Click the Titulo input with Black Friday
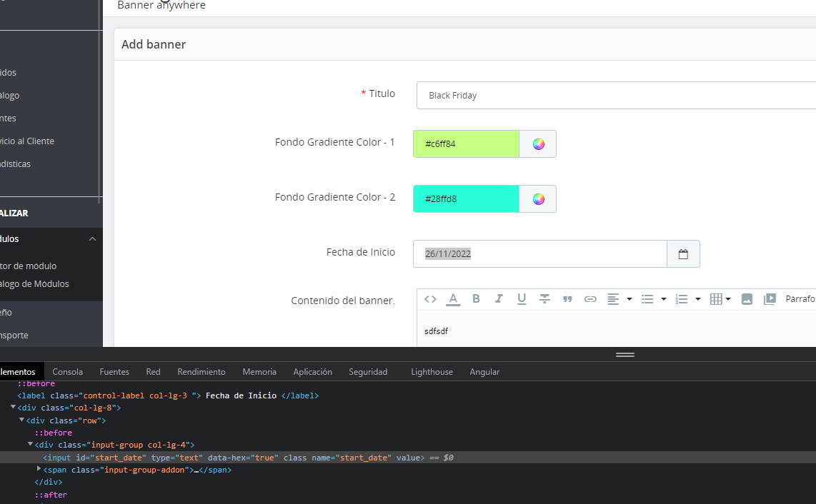This screenshot has width=816, height=504. click(x=615, y=96)
